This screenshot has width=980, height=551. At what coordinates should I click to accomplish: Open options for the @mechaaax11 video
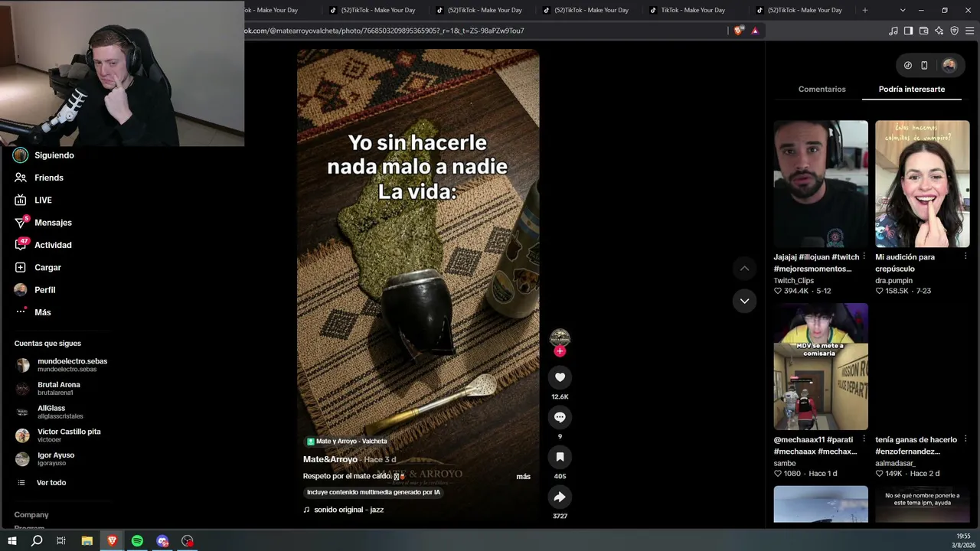[864, 440]
